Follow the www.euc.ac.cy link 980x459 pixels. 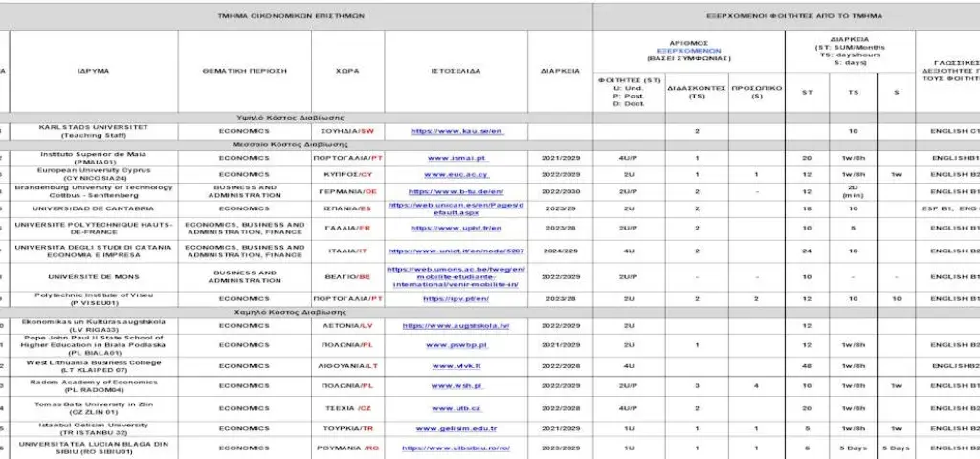pos(457,174)
